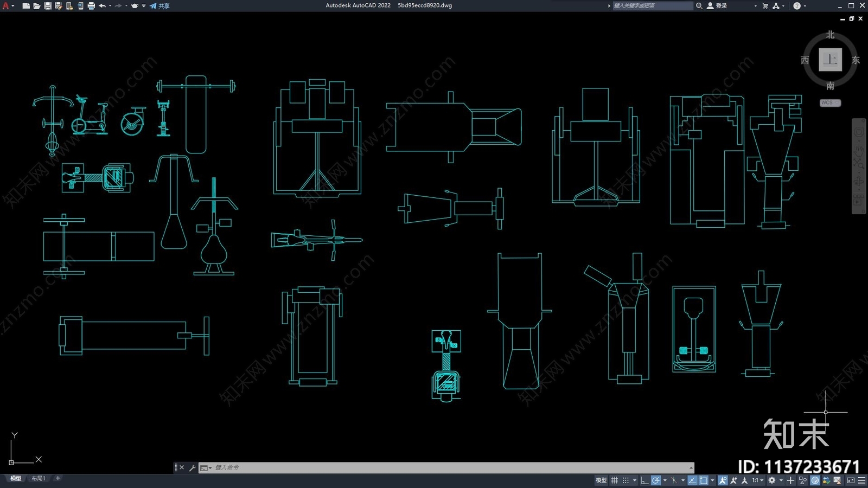Toggle polar tracking in status bar
The height and width of the screenshot is (488, 868).
pyautogui.click(x=656, y=480)
